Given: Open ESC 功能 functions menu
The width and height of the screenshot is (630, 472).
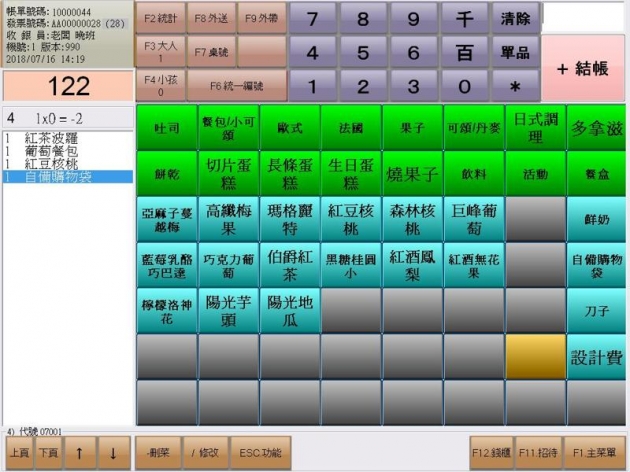Looking at the screenshot, I should pyautogui.click(x=257, y=453).
